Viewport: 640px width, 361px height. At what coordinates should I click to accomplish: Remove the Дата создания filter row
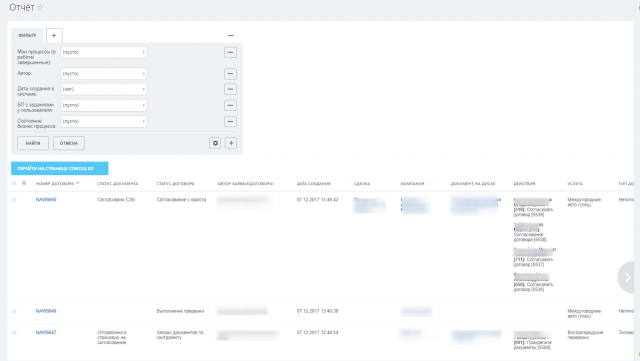coord(230,89)
